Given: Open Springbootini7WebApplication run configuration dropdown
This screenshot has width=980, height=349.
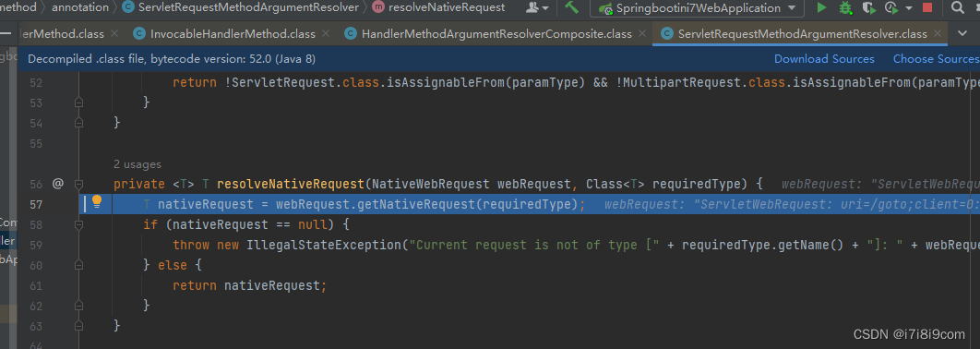Looking at the screenshot, I should 697,8.
